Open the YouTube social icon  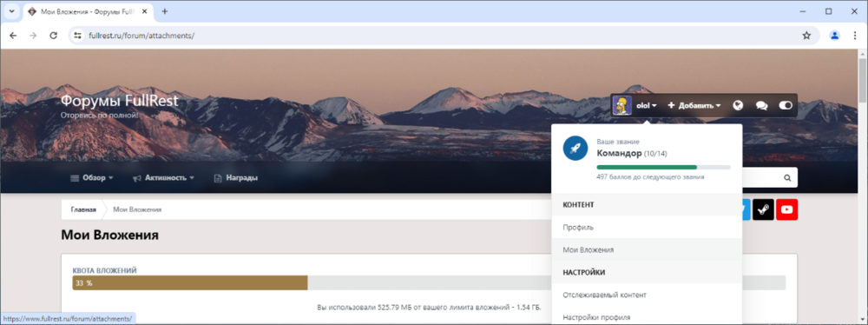pyautogui.click(x=786, y=209)
